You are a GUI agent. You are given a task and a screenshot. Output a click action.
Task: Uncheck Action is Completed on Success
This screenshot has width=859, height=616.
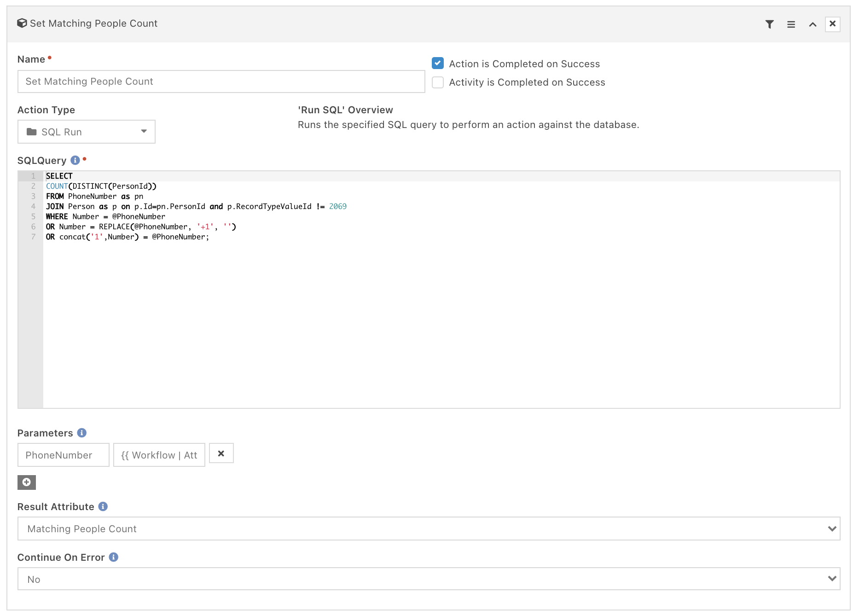437,63
